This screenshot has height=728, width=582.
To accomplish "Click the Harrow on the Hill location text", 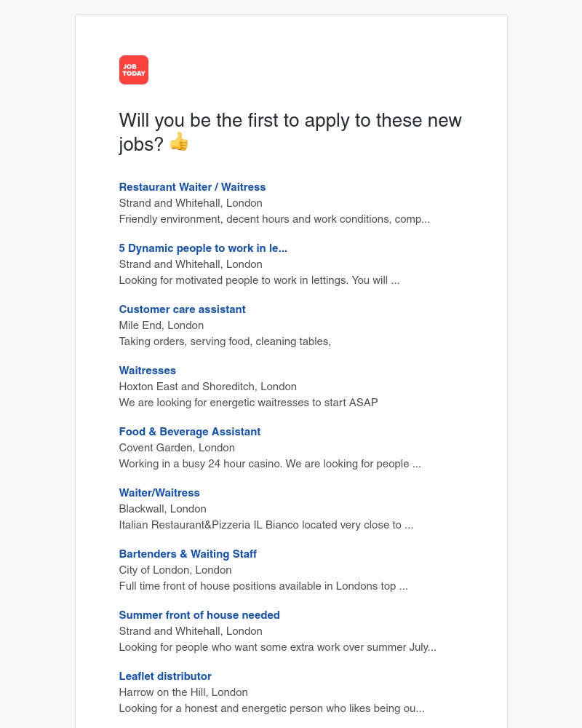I will [183, 693].
